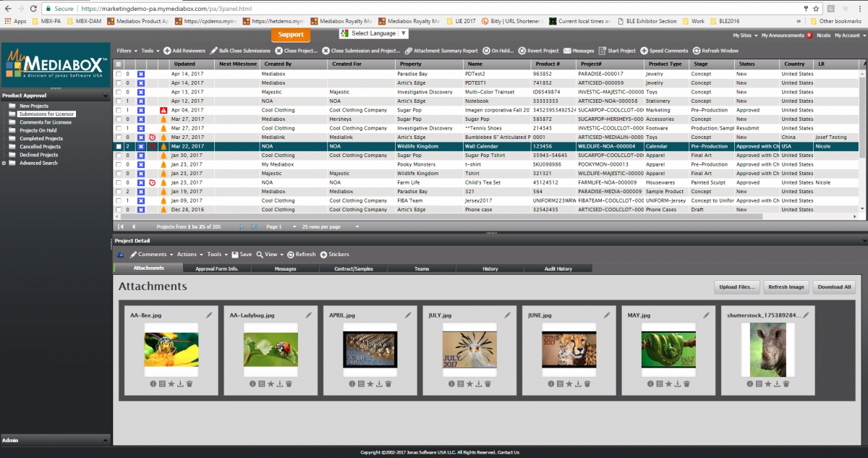Click orange alert icon in Sugar Pop Hersheys row

click(x=163, y=119)
